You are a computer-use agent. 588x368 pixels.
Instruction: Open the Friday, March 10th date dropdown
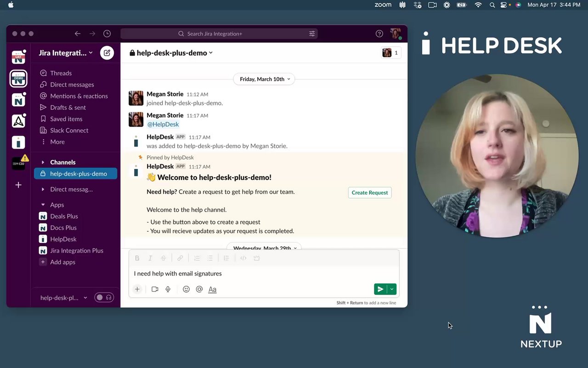(x=264, y=79)
